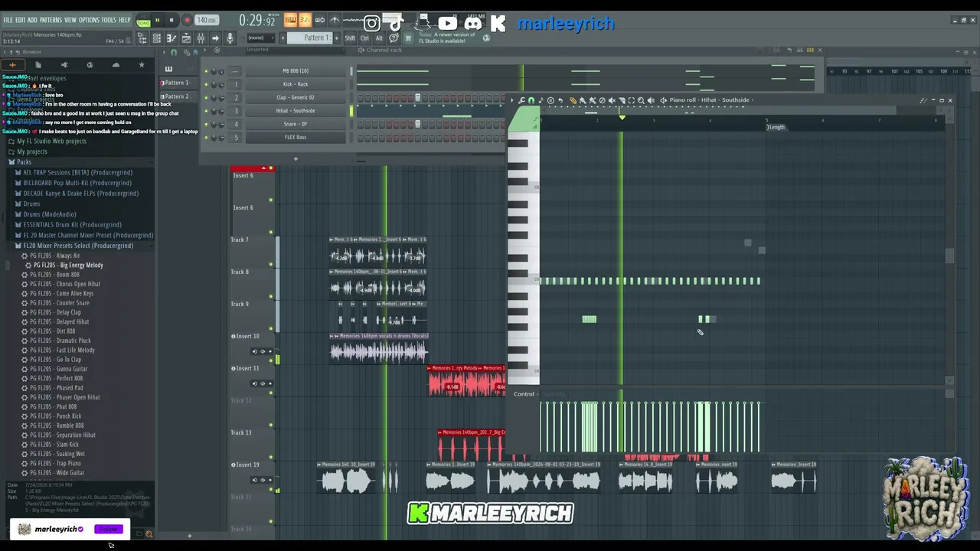The image size is (980, 551).
Task: Switch to the browser sounds speaker tab icon
Action: click(x=64, y=65)
